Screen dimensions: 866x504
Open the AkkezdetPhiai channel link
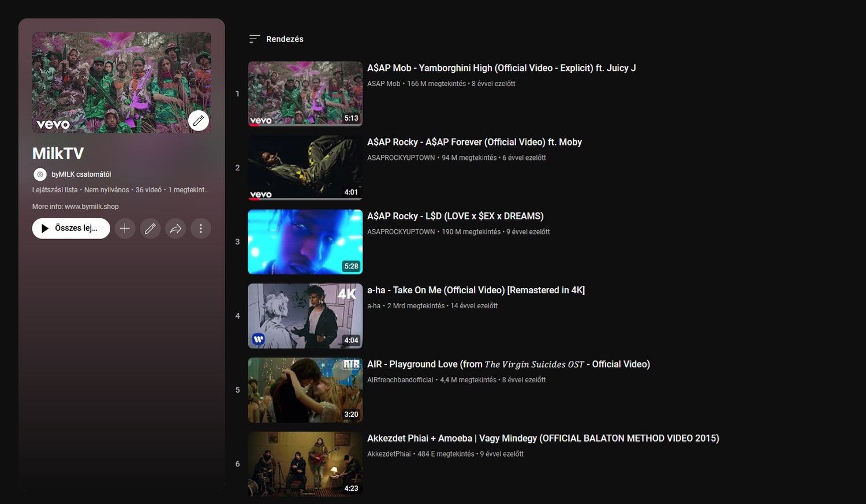[x=389, y=454]
